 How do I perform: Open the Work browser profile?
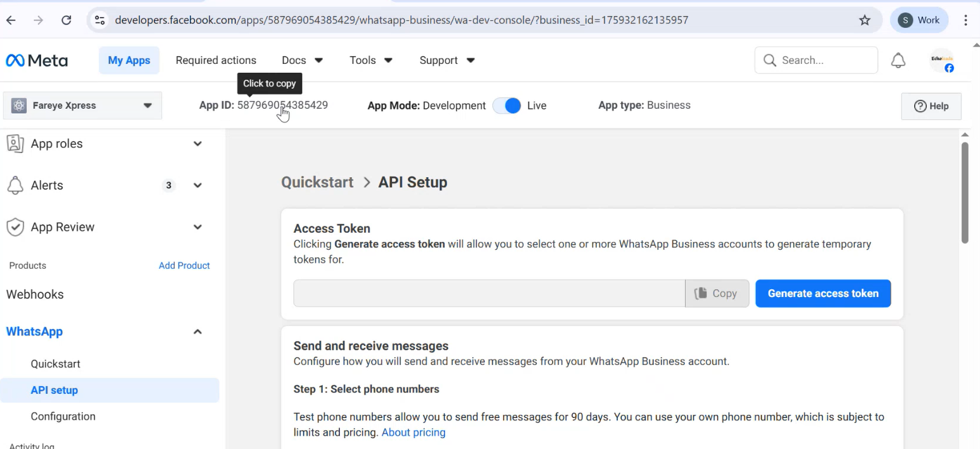pyautogui.click(x=919, y=20)
